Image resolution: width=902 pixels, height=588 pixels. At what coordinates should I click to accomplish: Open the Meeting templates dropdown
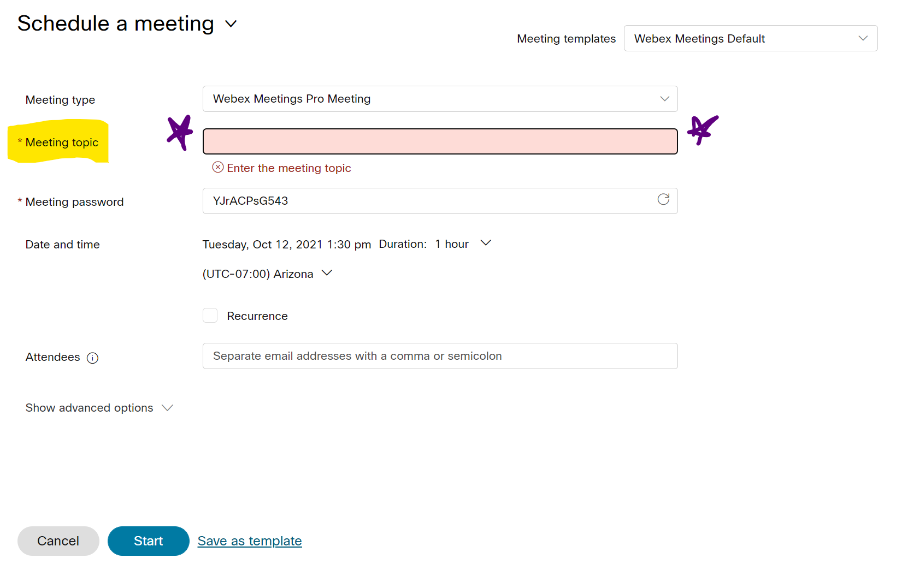[x=751, y=38]
